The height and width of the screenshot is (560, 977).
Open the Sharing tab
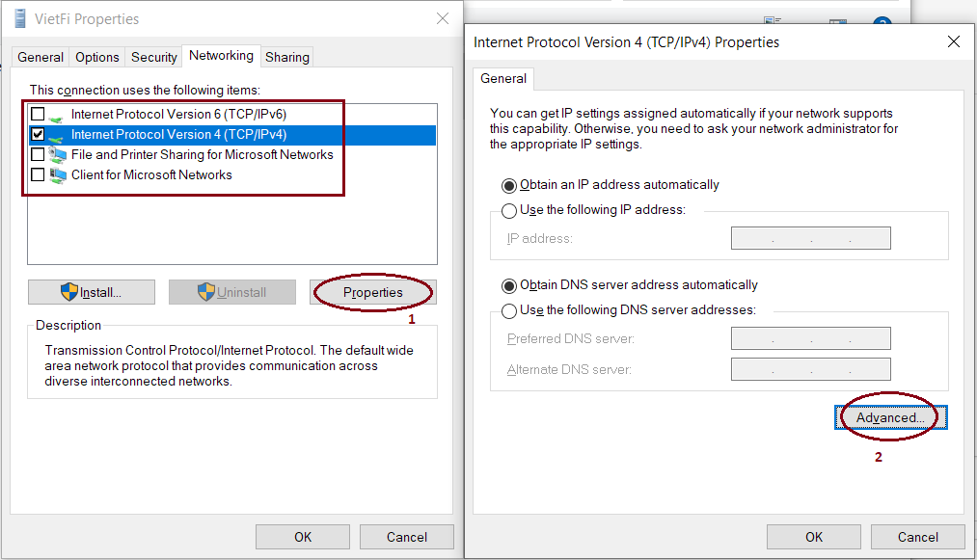(x=287, y=57)
